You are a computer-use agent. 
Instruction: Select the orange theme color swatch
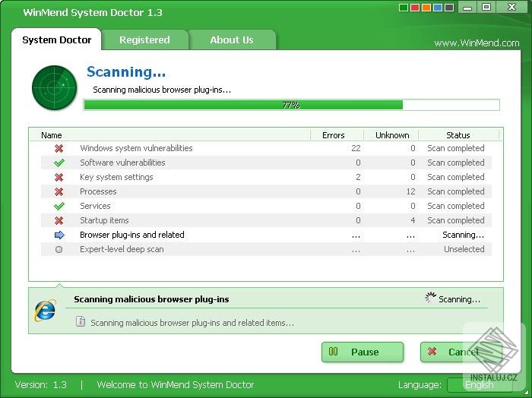(x=426, y=8)
